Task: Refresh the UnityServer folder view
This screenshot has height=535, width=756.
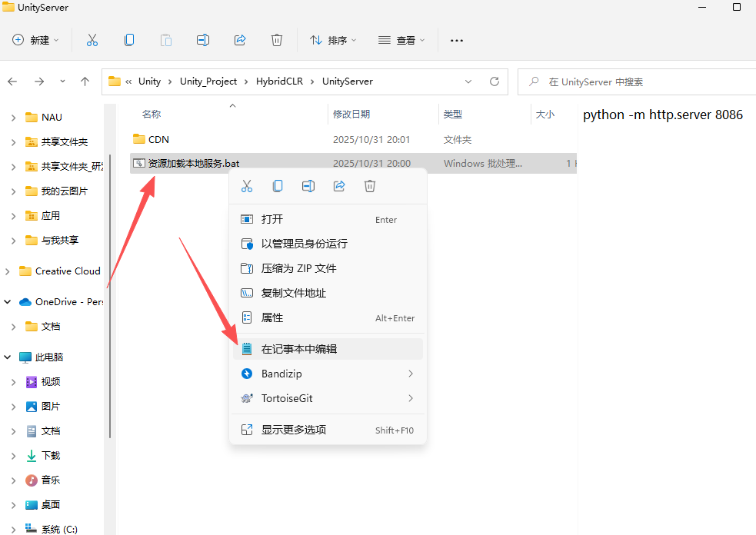Action: pyautogui.click(x=495, y=81)
